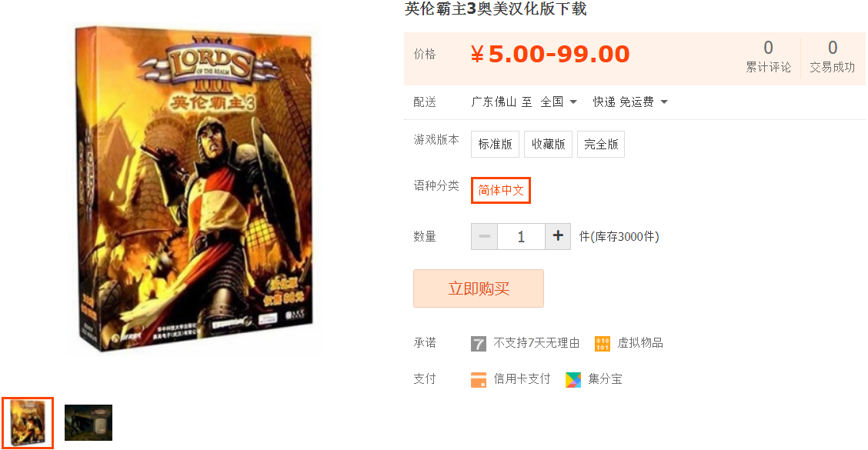This screenshot has width=868, height=450.
Task: Select the game box cover thumbnail
Action: tap(28, 423)
